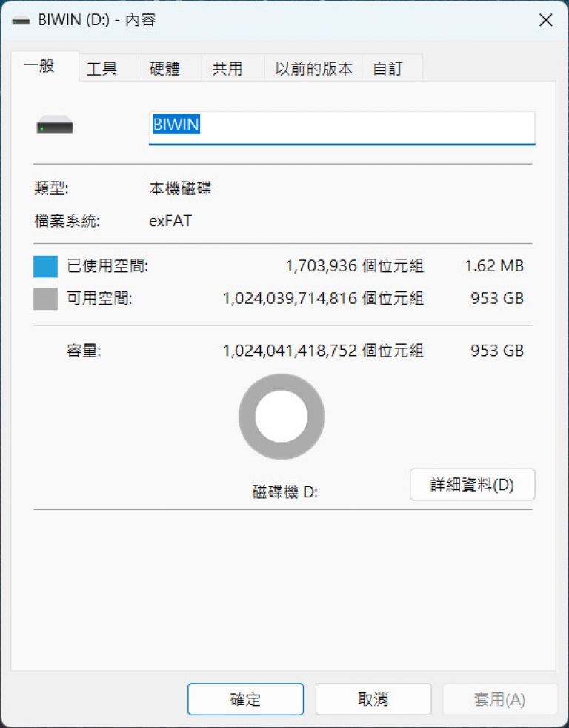Click the large BIWIN drive icon
This screenshot has height=728, width=569.
pyautogui.click(x=55, y=125)
